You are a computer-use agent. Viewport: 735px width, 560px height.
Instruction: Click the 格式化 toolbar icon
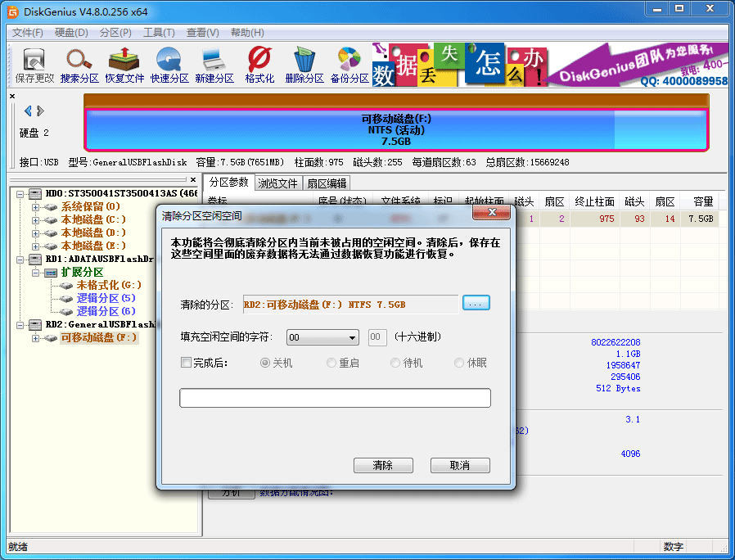(x=259, y=65)
